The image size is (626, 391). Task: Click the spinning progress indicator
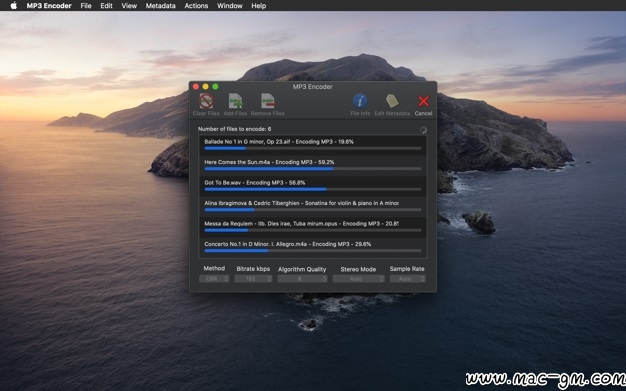[423, 130]
